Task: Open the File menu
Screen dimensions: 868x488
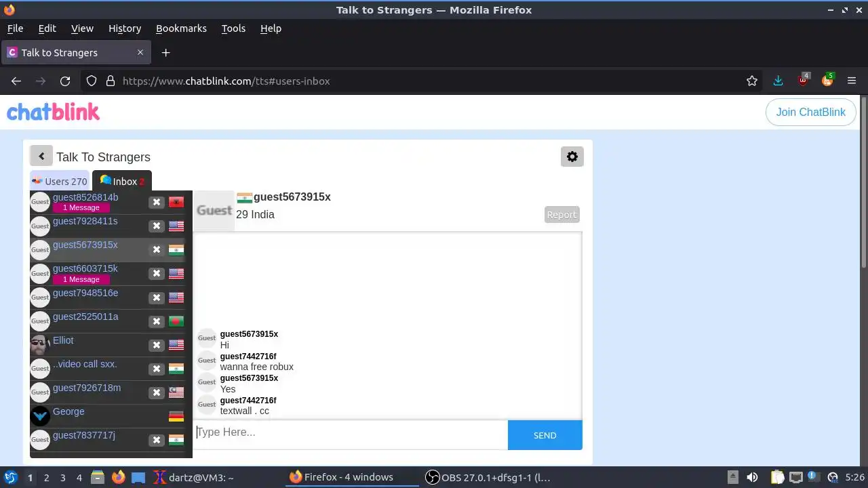Action: click(15, 28)
